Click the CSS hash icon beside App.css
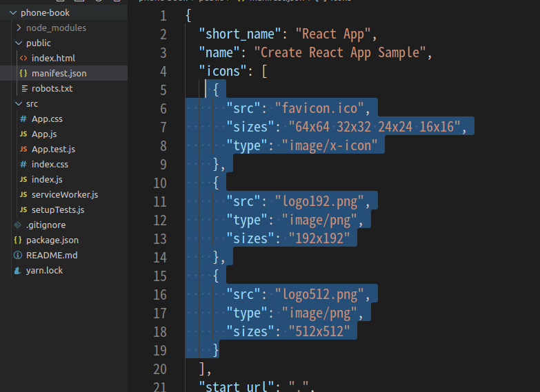The height and width of the screenshot is (392, 540). point(23,118)
